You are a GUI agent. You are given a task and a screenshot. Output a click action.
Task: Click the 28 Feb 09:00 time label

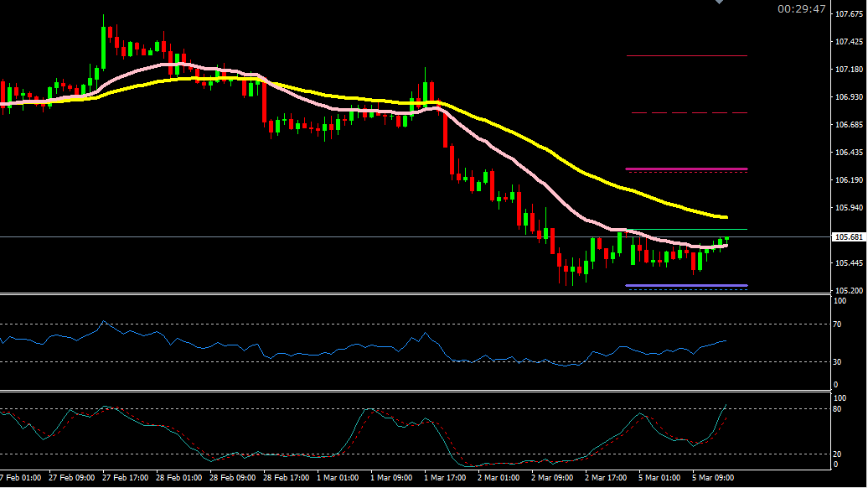click(233, 477)
